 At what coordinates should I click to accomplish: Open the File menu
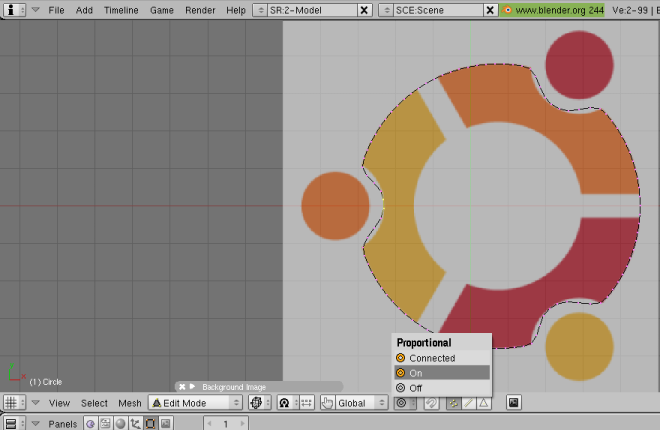(56, 10)
